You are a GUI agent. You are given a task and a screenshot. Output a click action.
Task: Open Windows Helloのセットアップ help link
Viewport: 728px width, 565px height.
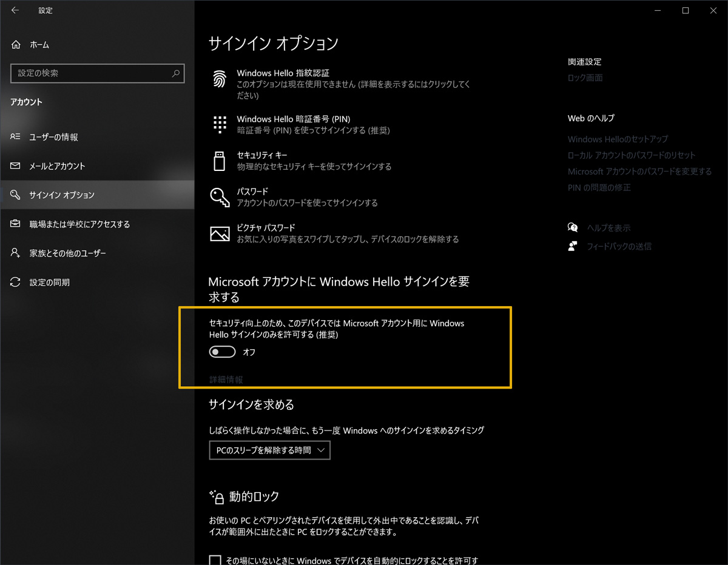tap(618, 139)
